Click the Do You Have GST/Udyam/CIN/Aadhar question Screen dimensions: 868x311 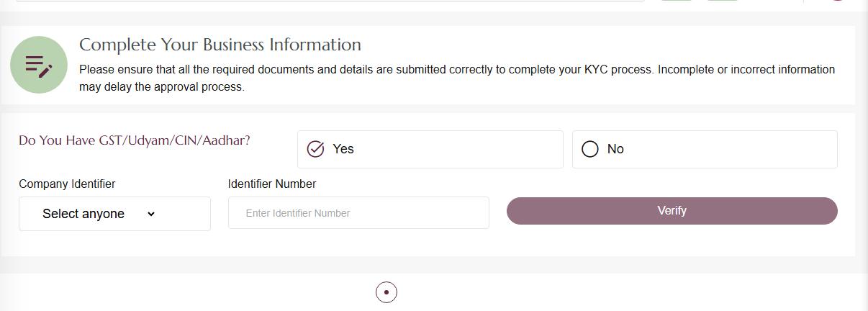click(x=135, y=140)
